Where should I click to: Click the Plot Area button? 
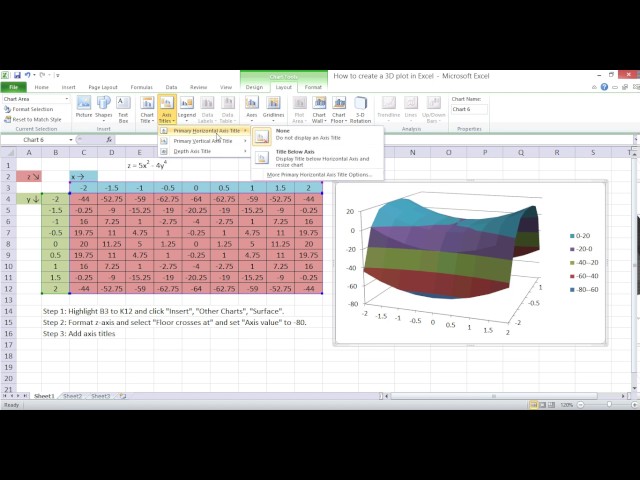tap(299, 109)
